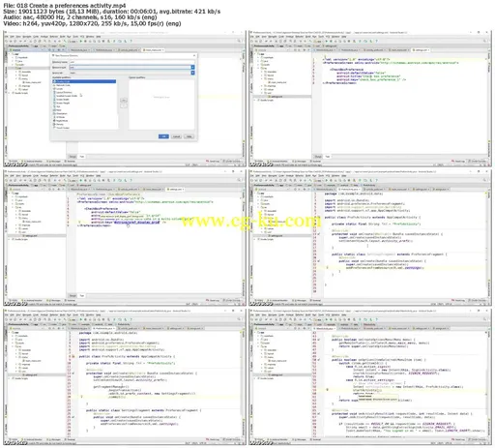This screenshot has height=448, width=495.
Task: Open the File menu in the first thumbnail
Action: (7, 37)
